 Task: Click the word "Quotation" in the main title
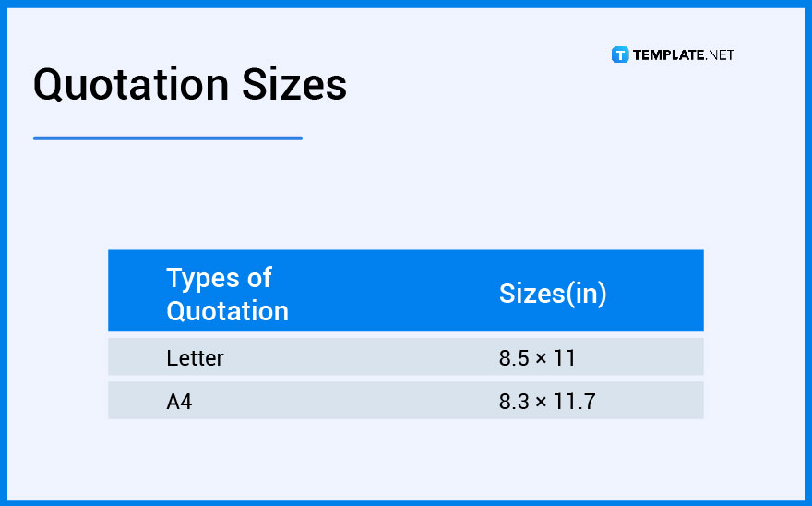pos(131,85)
